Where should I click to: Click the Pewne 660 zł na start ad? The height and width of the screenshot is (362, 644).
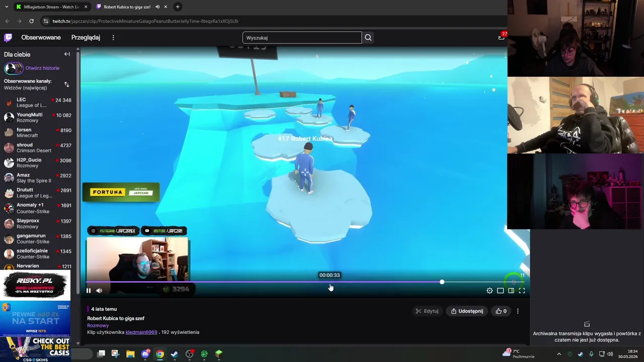(35, 319)
